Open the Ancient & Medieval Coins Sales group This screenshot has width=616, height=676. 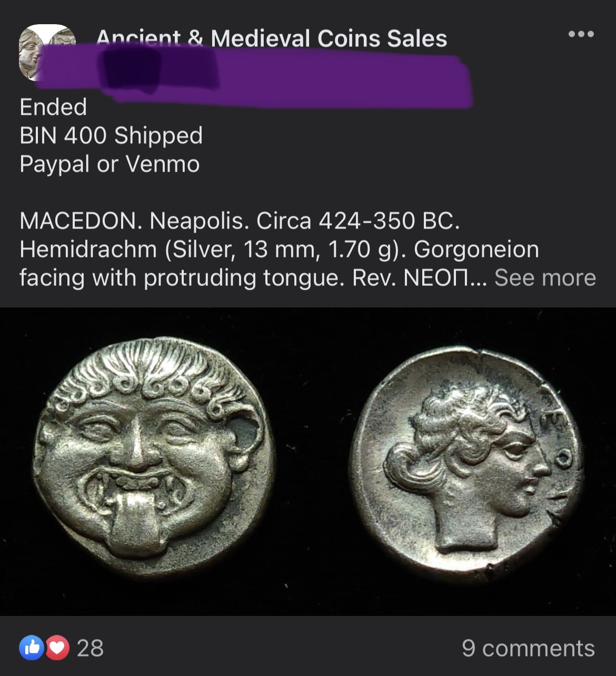pyautogui.click(x=272, y=38)
